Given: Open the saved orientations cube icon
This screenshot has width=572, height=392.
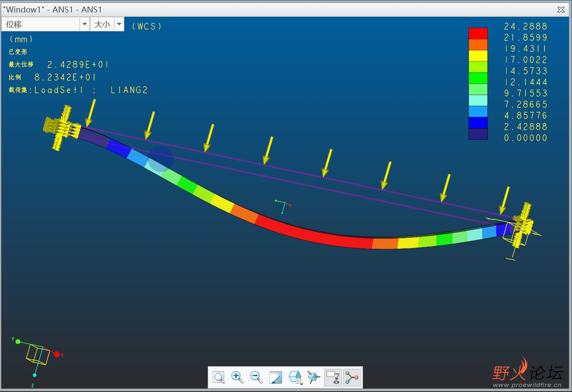Looking at the screenshot, I should click(295, 377).
